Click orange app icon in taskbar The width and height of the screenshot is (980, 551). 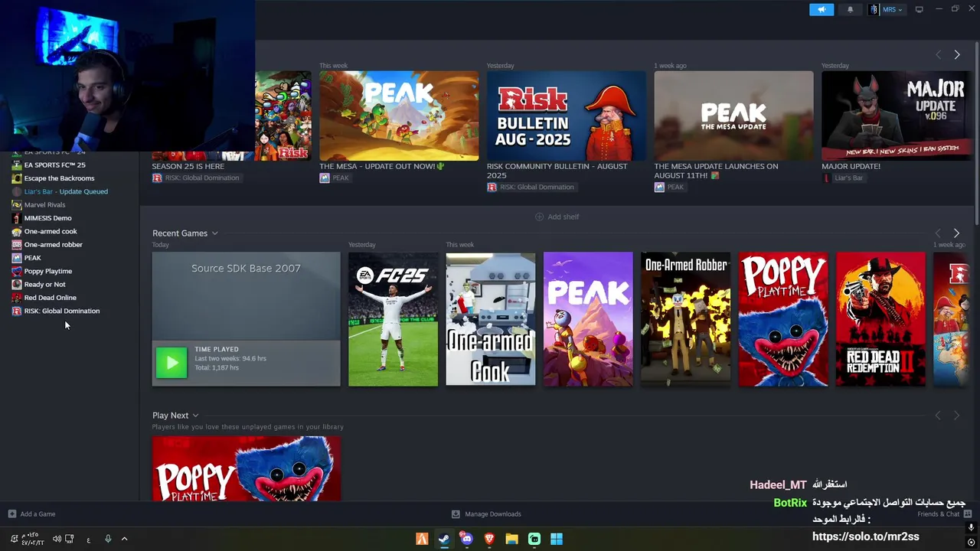422,539
